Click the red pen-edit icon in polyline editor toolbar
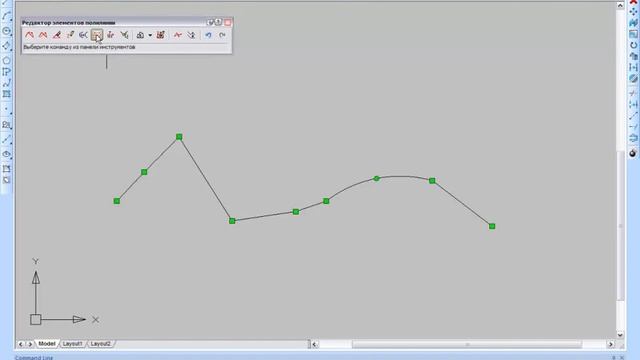This screenshot has height=360, width=640. click(x=57, y=35)
